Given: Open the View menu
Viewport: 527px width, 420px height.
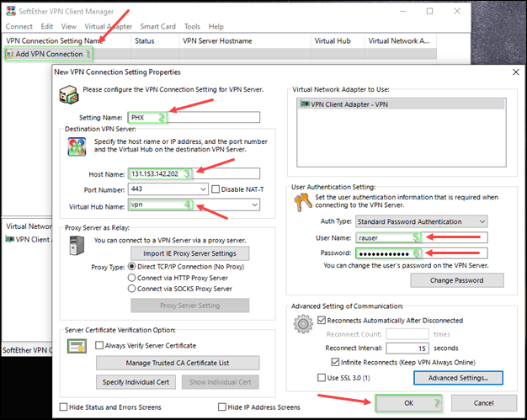Looking at the screenshot, I should tap(68, 27).
